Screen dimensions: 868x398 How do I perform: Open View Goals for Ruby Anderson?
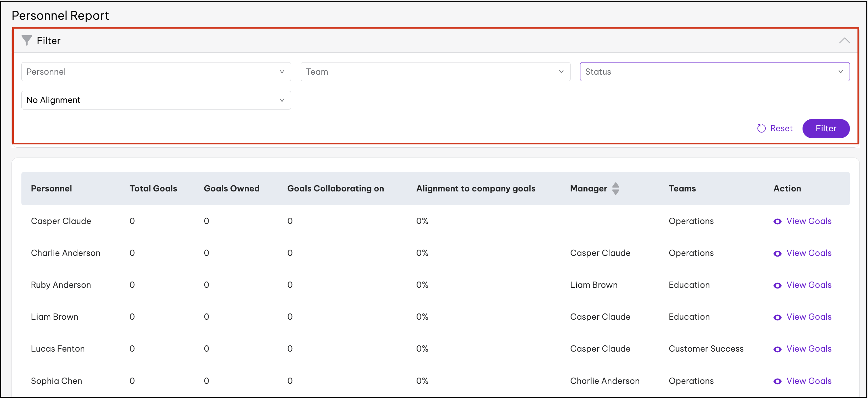(x=809, y=285)
